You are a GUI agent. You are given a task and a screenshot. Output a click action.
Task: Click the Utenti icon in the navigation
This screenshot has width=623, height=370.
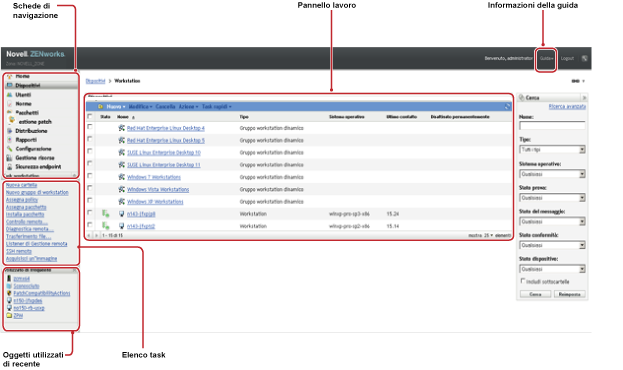click(10, 95)
